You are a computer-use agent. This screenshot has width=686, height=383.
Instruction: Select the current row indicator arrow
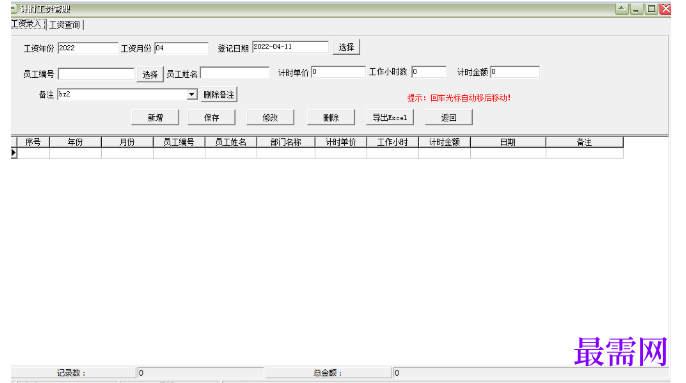click(x=14, y=153)
